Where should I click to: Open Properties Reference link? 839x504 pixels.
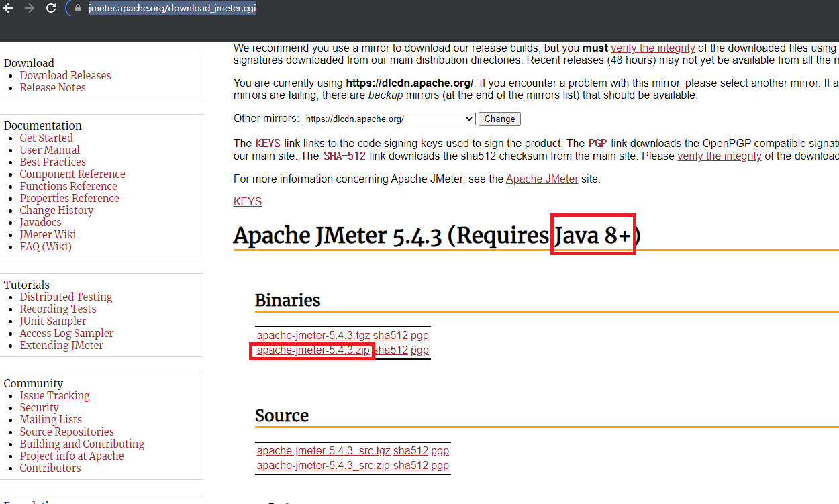coord(69,198)
